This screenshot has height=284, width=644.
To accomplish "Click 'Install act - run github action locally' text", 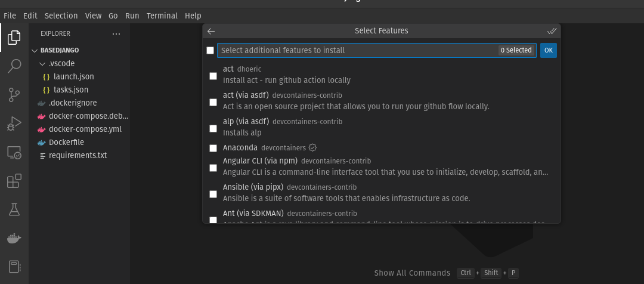I will [287, 81].
